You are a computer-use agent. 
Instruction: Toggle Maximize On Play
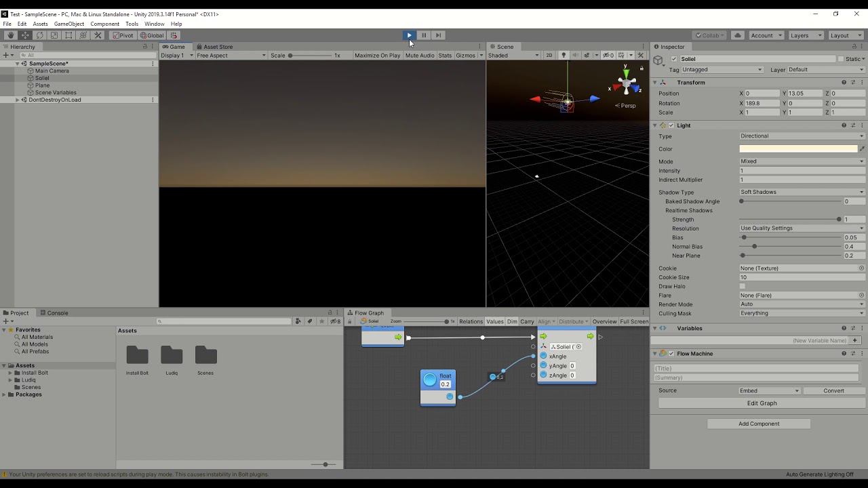coord(377,56)
